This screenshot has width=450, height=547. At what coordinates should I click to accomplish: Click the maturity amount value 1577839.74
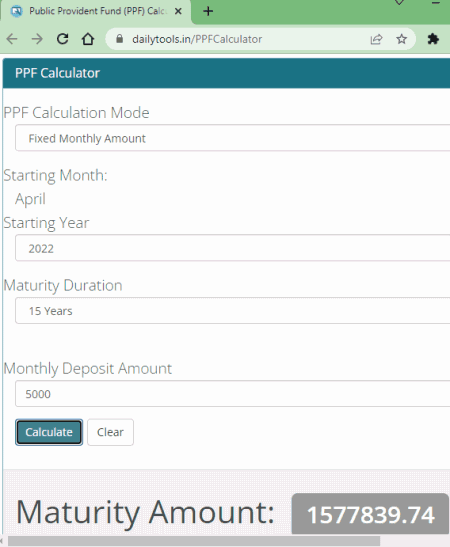[370, 514]
